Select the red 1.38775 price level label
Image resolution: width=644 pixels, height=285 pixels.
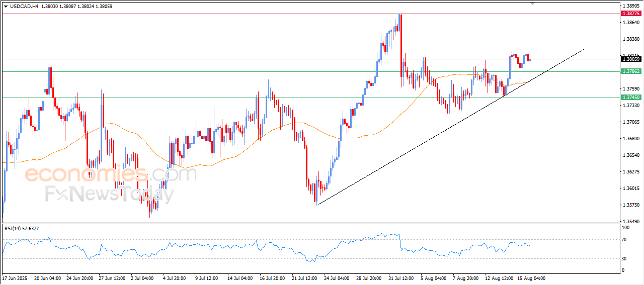[631, 14]
